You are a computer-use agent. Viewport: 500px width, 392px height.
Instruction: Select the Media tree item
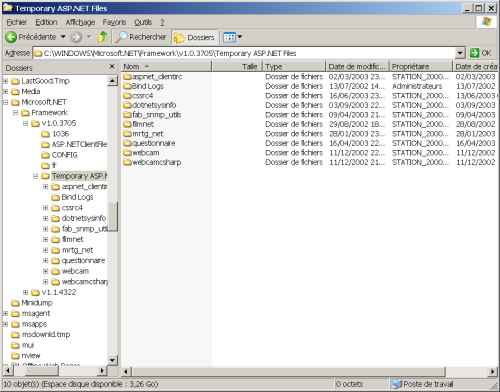click(x=31, y=91)
